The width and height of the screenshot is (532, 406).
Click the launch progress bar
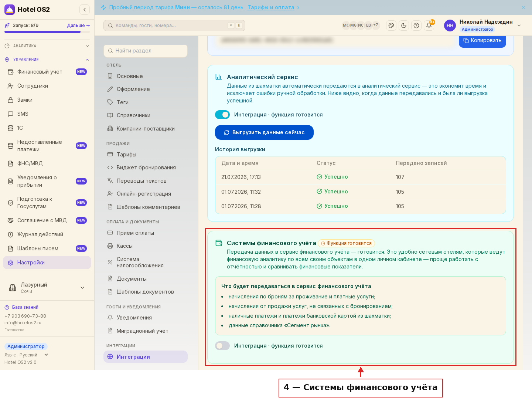pyautogui.click(x=47, y=32)
